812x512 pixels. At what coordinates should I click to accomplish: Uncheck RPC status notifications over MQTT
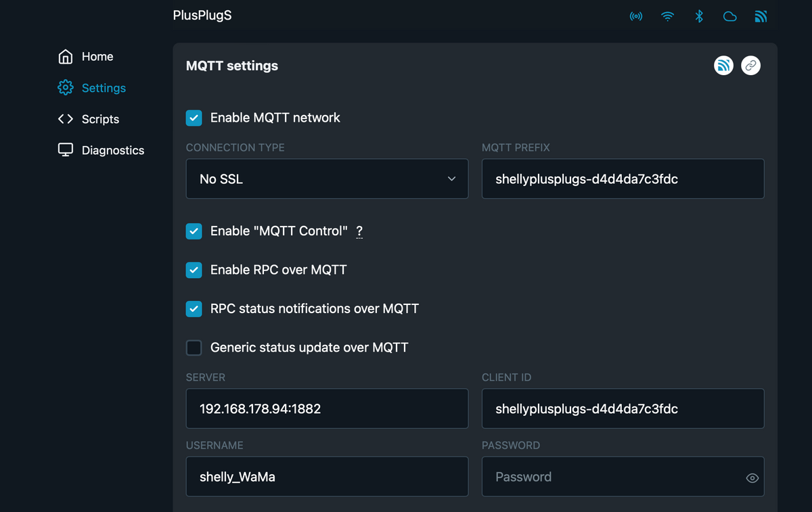(194, 309)
